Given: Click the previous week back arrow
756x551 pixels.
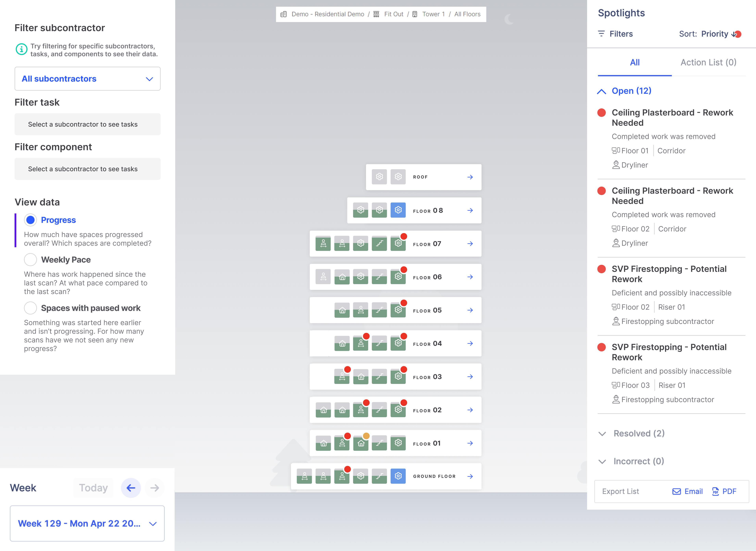Looking at the screenshot, I should pos(131,488).
